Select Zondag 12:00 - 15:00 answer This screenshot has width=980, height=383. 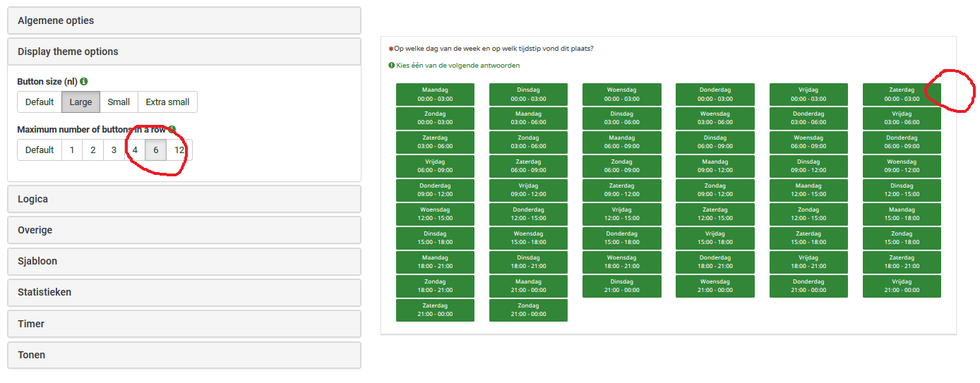(x=808, y=214)
